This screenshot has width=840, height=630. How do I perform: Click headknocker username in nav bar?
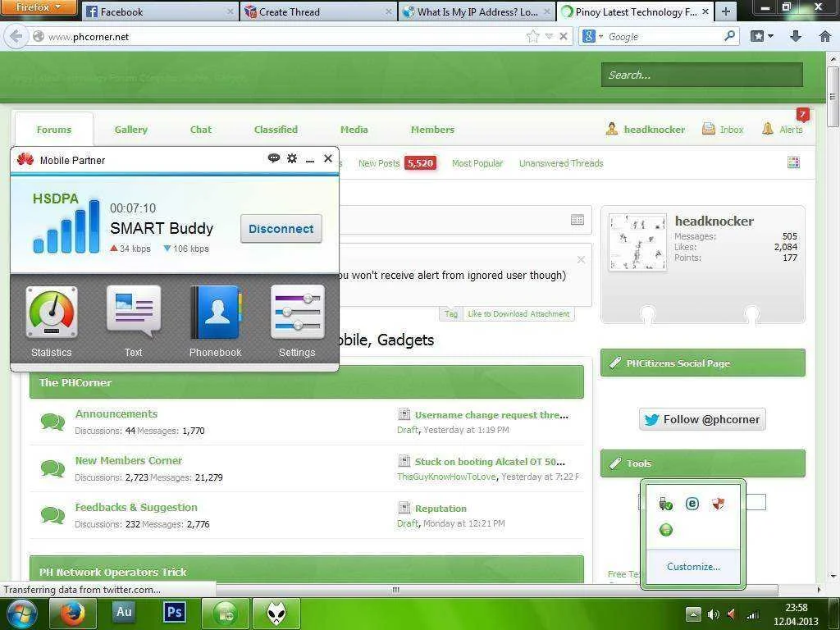click(654, 129)
